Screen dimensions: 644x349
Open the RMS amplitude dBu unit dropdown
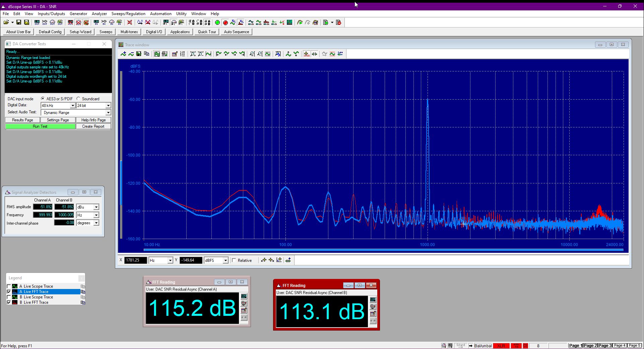(96, 207)
